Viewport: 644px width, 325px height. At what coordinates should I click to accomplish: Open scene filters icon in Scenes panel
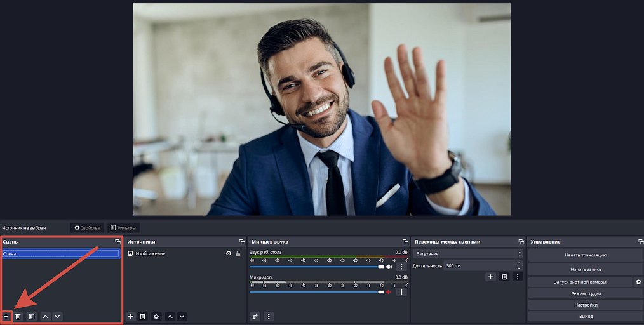pyautogui.click(x=32, y=316)
